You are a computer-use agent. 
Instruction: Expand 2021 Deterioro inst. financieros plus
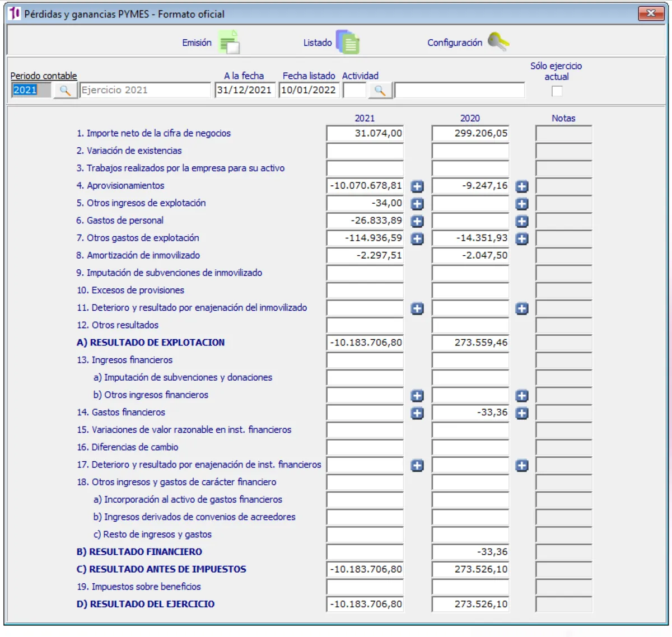417,465
